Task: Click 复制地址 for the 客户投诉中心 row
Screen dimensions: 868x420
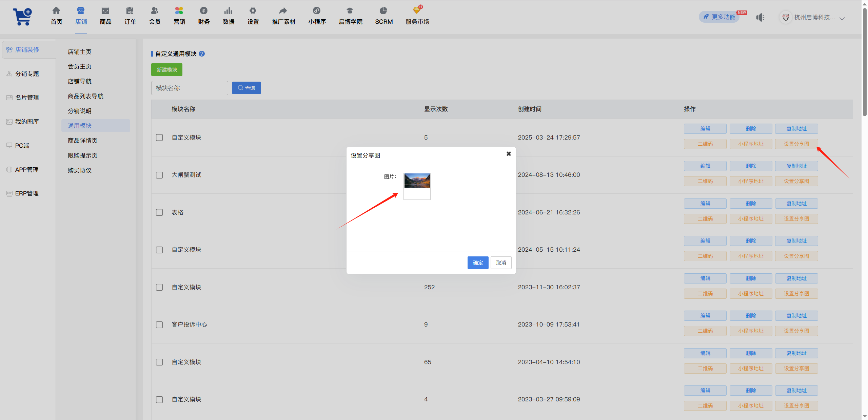Action: click(797, 316)
